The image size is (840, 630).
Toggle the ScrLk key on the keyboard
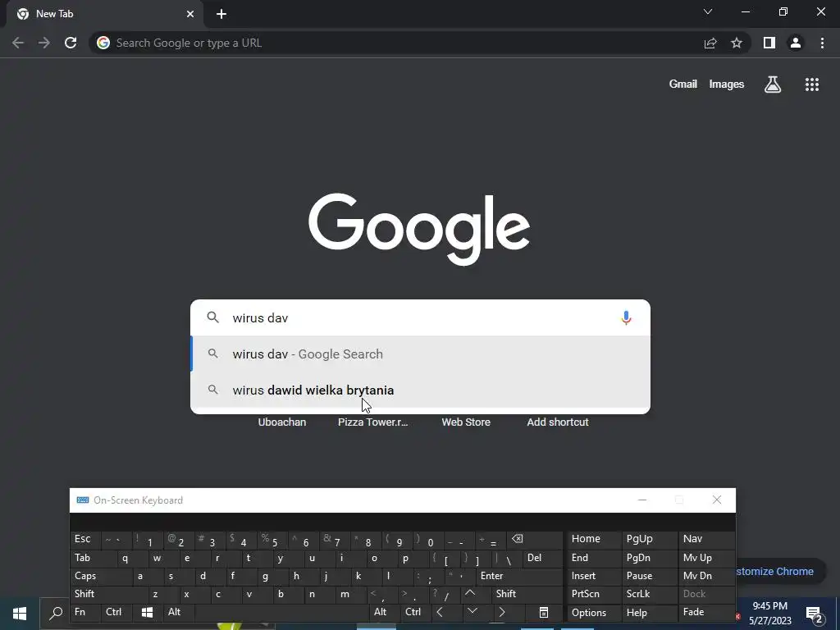[649, 594]
